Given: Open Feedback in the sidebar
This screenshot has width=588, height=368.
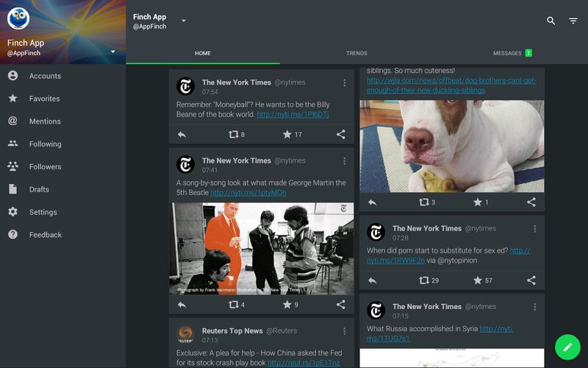Looking at the screenshot, I should click(63, 235).
